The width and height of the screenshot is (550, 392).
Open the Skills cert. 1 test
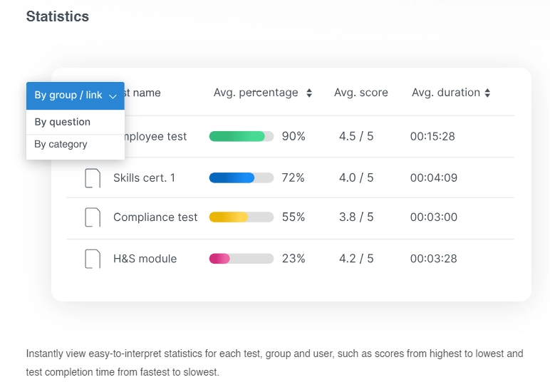click(144, 178)
